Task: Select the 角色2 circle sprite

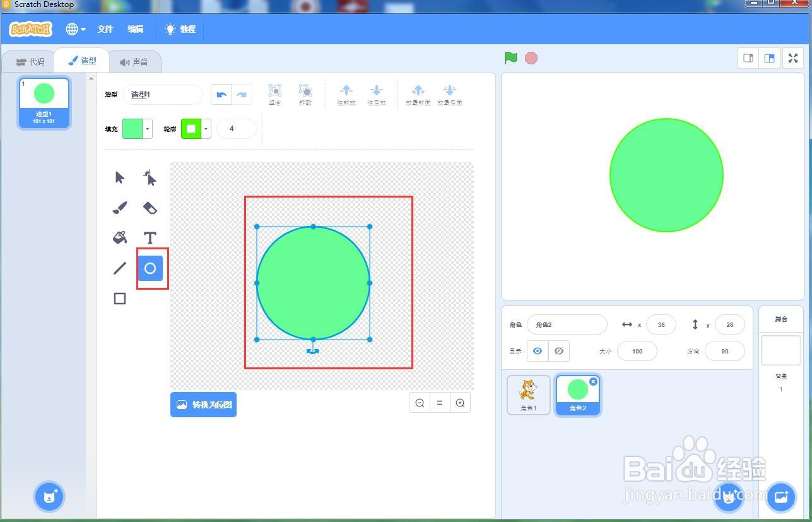Action: [578, 395]
